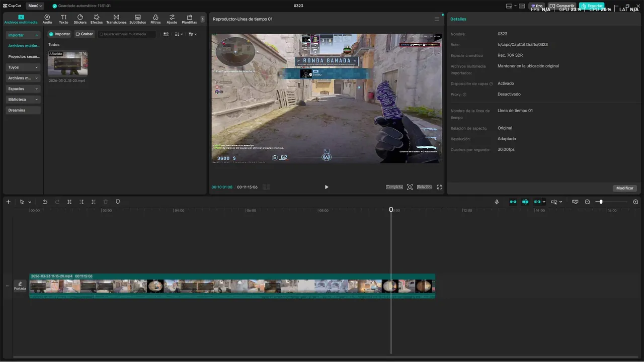The height and width of the screenshot is (362, 644).
Task: Open the linkage options dropdown arrow
Action: pos(544,202)
